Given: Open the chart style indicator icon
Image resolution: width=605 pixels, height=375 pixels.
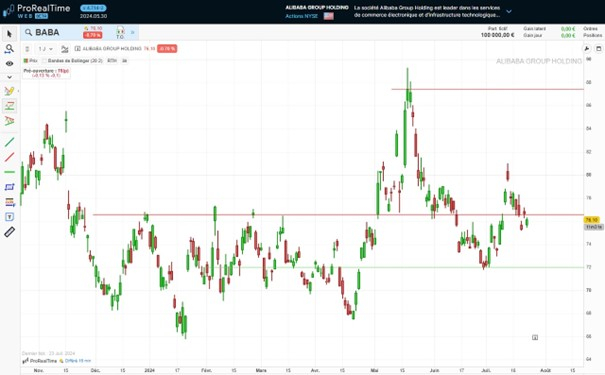Looking at the screenshot, I should pyautogui.click(x=65, y=49).
